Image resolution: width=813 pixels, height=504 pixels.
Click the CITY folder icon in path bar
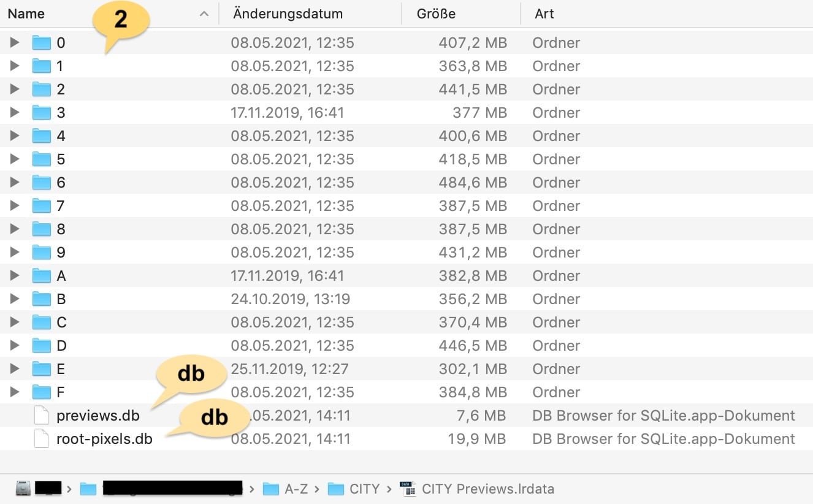pyautogui.click(x=336, y=489)
